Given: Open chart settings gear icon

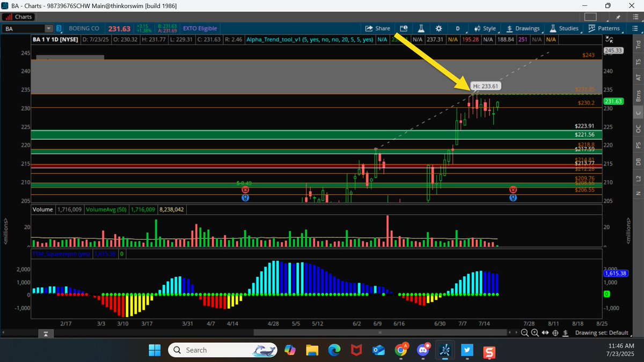Looking at the screenshot, I should [439, 28].
